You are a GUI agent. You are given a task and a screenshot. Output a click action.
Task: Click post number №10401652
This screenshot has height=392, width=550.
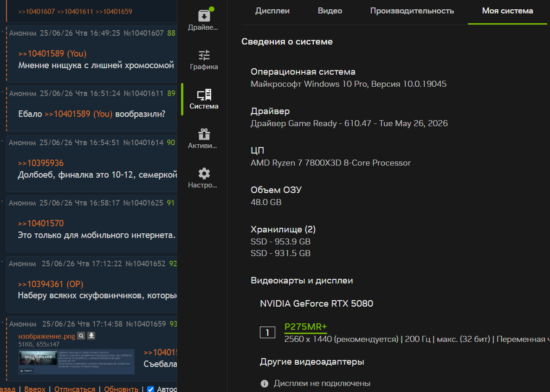click(x=146, y=263)
